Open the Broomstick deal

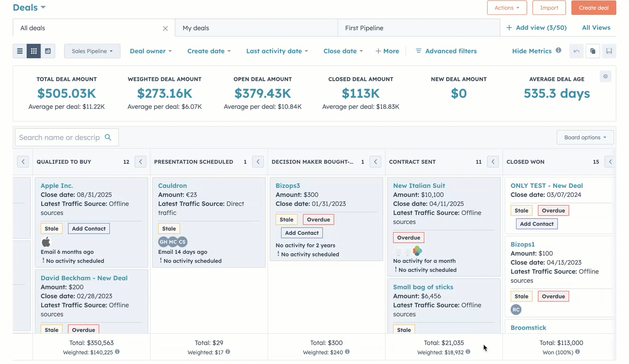click(528, 328)
